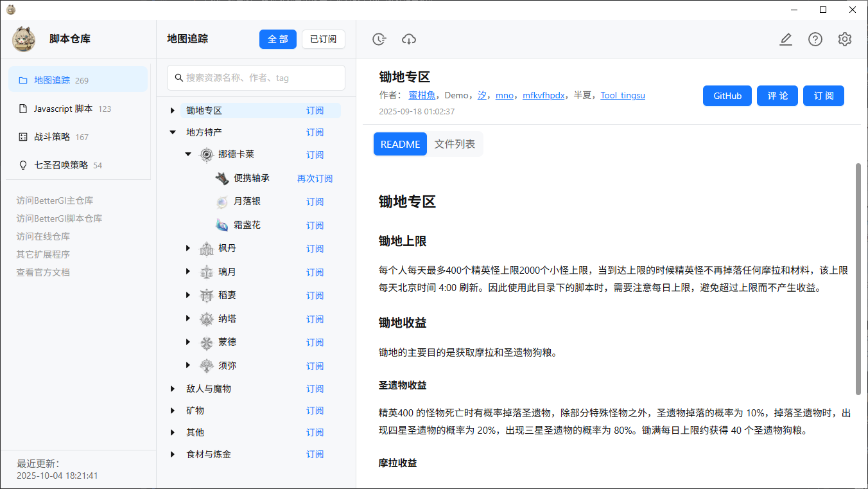Open settings via the gear icon
868x489 pixels.
coord(844,39)
